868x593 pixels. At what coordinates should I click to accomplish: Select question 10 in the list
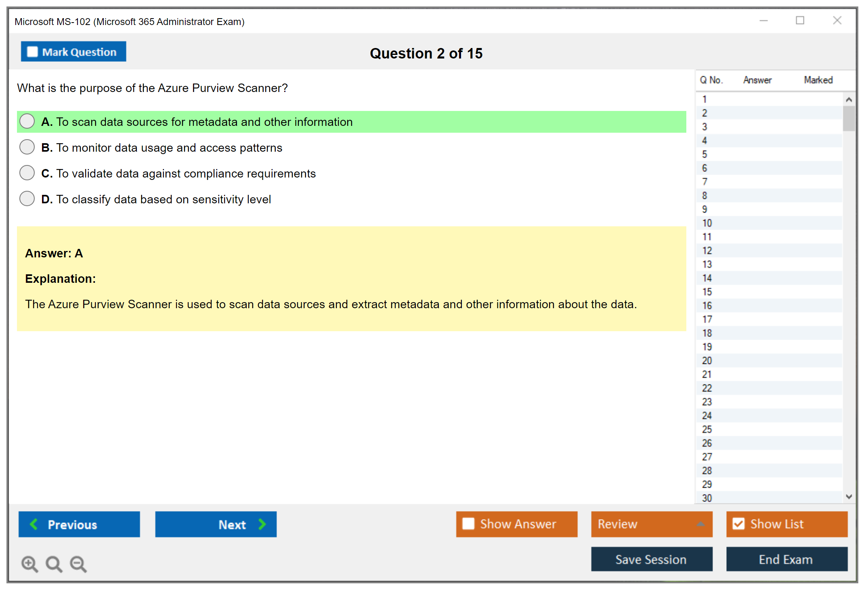[707, 223]
